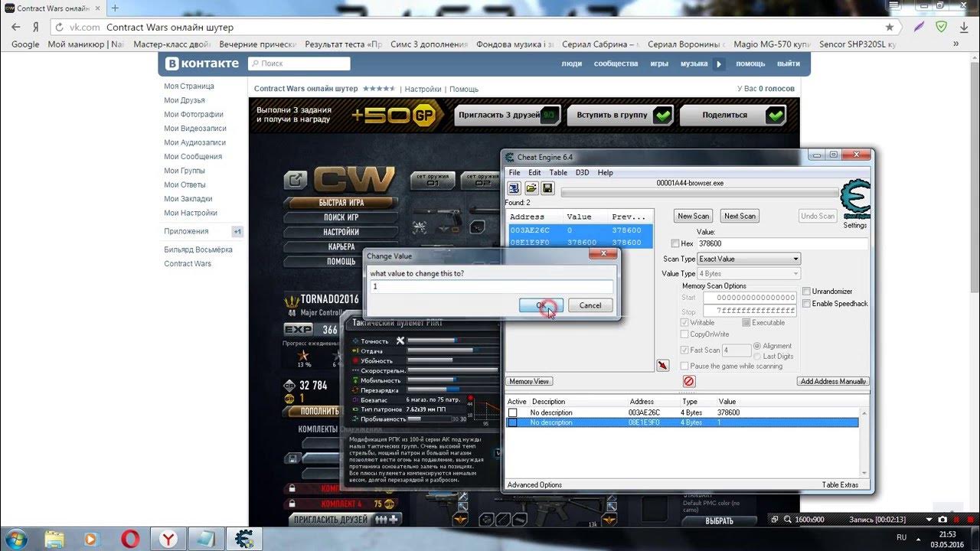The height and width of the screenshot is (551, 980).
Task: Click Table Extras in Cheat Engine
Action: point(840,484)
